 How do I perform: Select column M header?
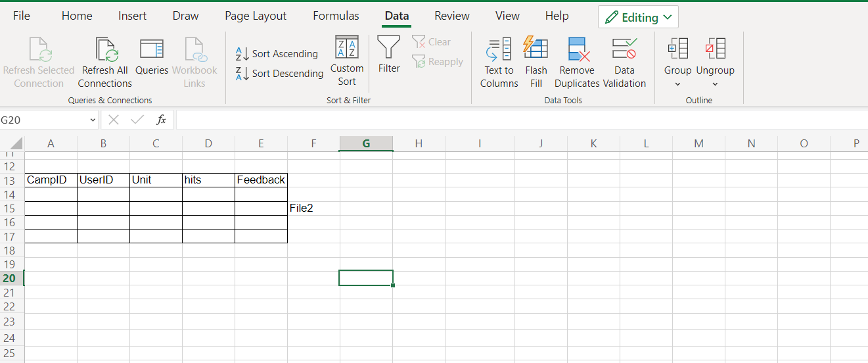pos(698,143)
